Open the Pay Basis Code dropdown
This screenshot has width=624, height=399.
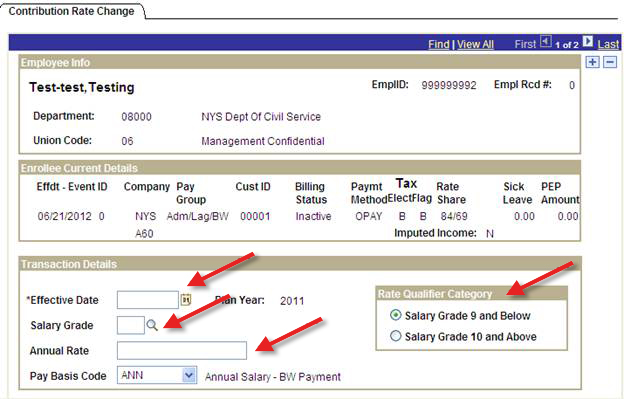pyautogui.click(x=189, y=375)
